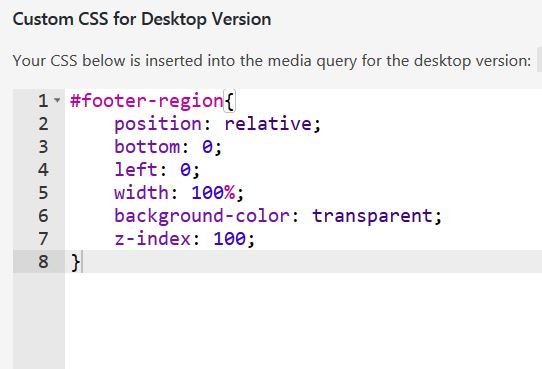Click line number 1 in the gutter
The height and width of the screenshot is (369, 542).
pos(43,101)
